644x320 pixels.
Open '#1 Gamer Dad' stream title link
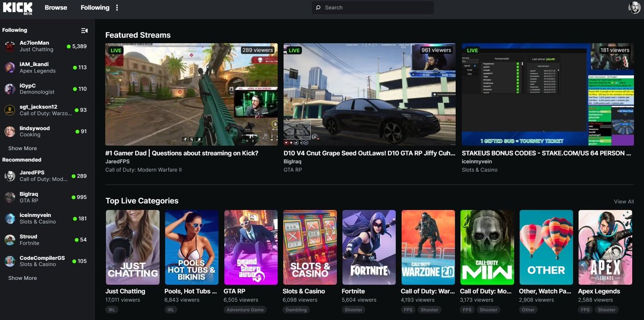[x=182, y=153]
